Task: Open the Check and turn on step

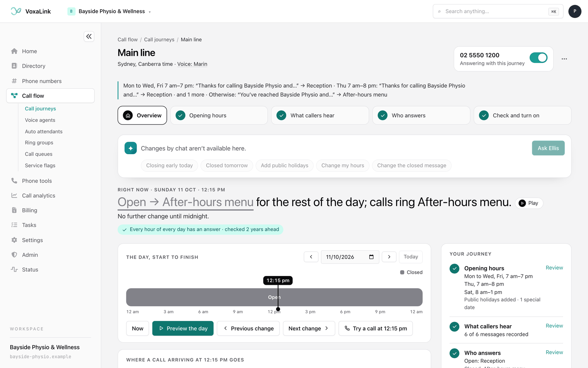Action: (523, 116)
